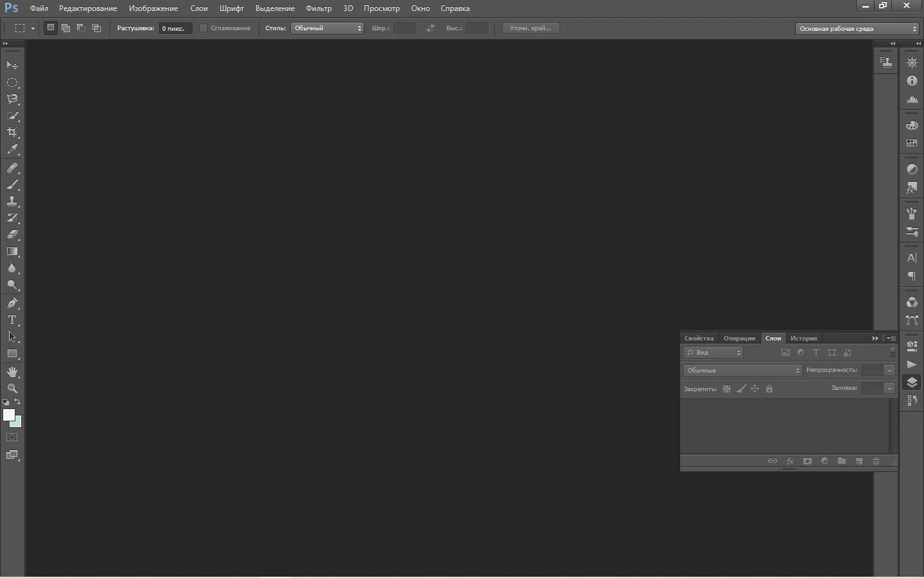Viewport: 924px width, 578px height.
Task: Select the Crop tool
Action: 12,132
